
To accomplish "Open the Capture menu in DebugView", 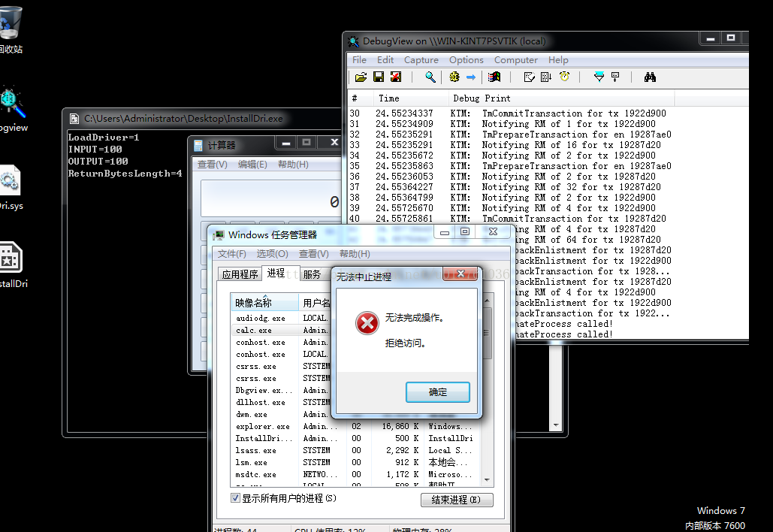I will [x=421, y=59].
